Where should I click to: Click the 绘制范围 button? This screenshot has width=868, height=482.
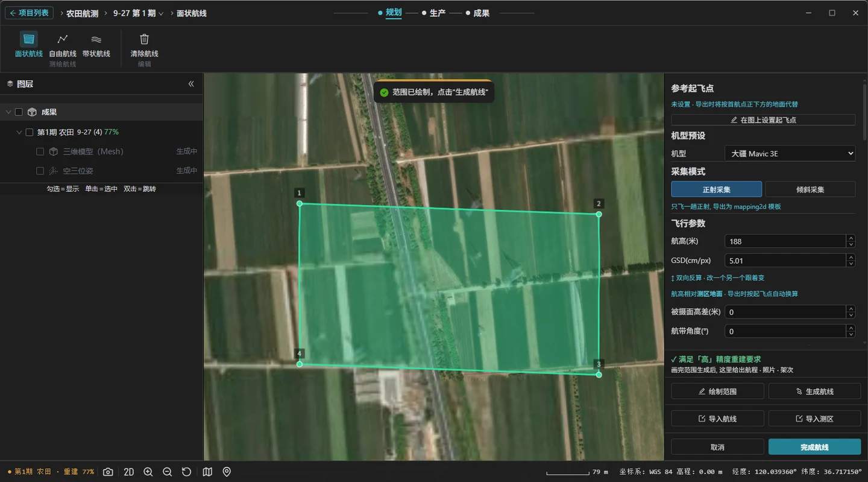[717, 392]
